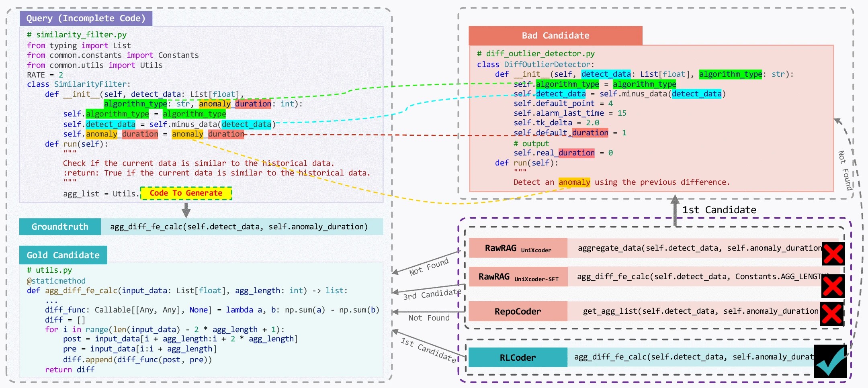This screenshot has height=388, width=868.
Task: Select the Bad Candidate header tab
Action: tap(555, 36)
